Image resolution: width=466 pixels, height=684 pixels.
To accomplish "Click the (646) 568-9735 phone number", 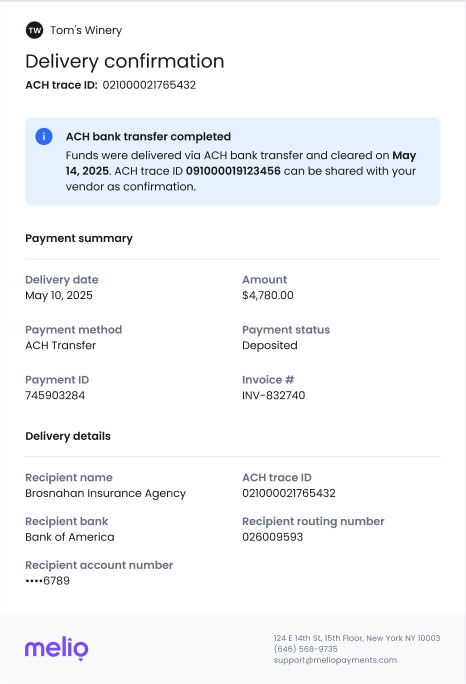I will coord(305,649).
